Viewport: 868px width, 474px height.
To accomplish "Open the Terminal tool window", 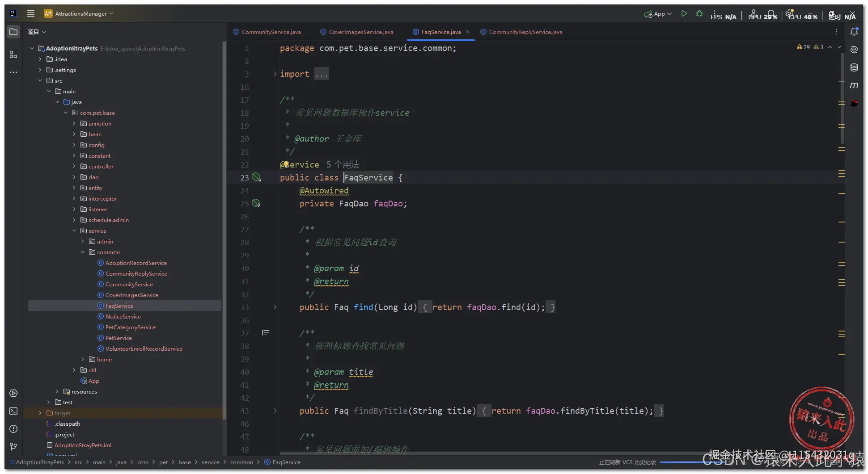I will pos(13,411).
